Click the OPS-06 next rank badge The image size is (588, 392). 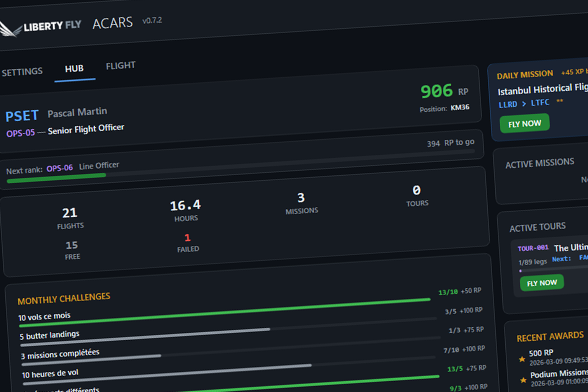tap(60, 168)
